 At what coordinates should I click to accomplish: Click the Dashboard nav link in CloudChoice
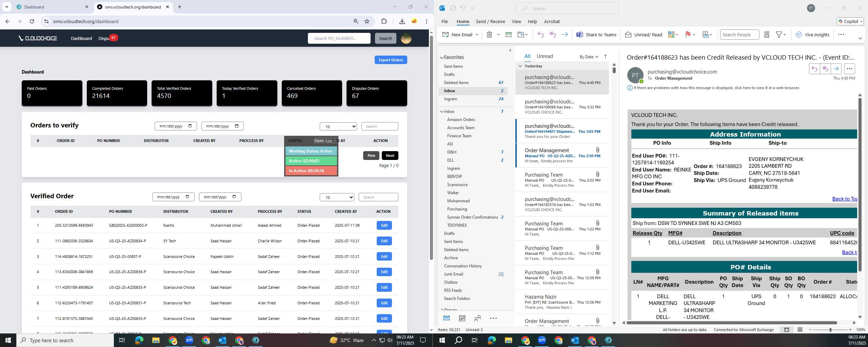(81, 38)
